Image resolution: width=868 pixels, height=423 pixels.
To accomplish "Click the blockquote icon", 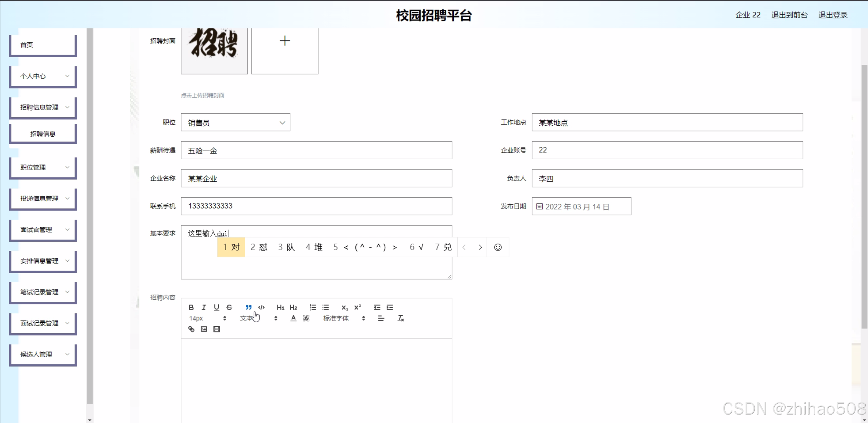I will pos(248,307).
